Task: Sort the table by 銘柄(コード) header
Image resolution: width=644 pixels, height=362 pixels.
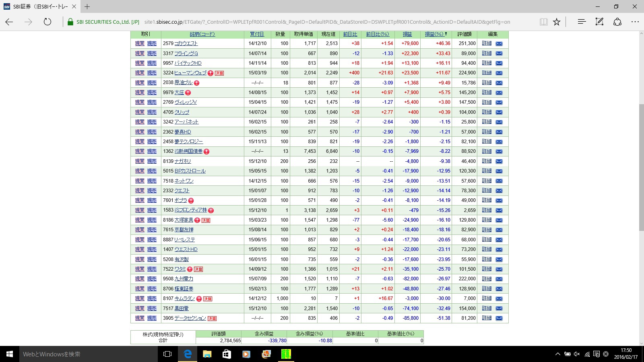Action: (x=202, y=34)
